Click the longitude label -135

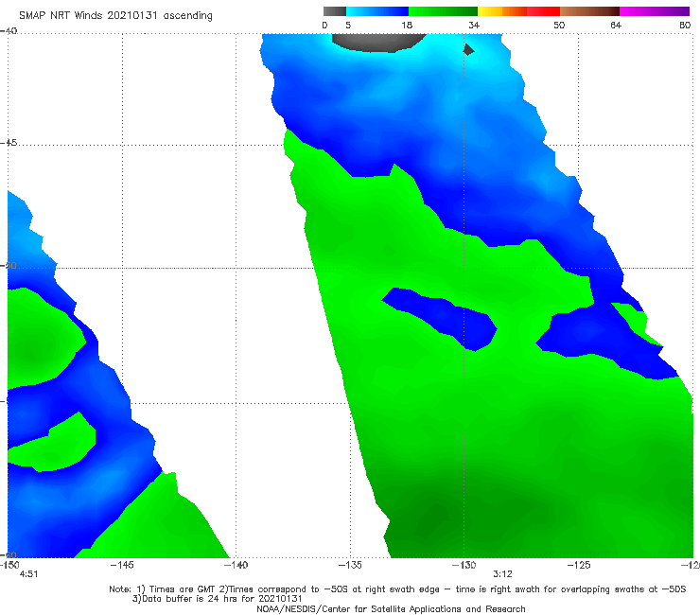pyautogui.click(x=350, y=565)
